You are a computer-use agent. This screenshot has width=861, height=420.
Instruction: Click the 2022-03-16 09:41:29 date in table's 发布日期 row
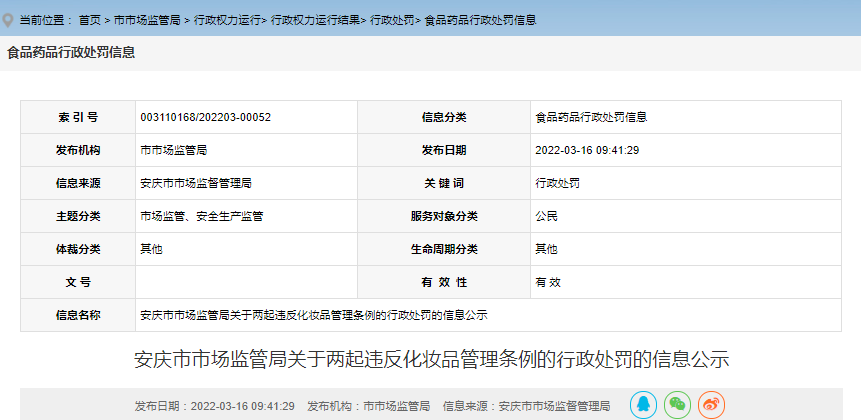[x=587, y=150]
